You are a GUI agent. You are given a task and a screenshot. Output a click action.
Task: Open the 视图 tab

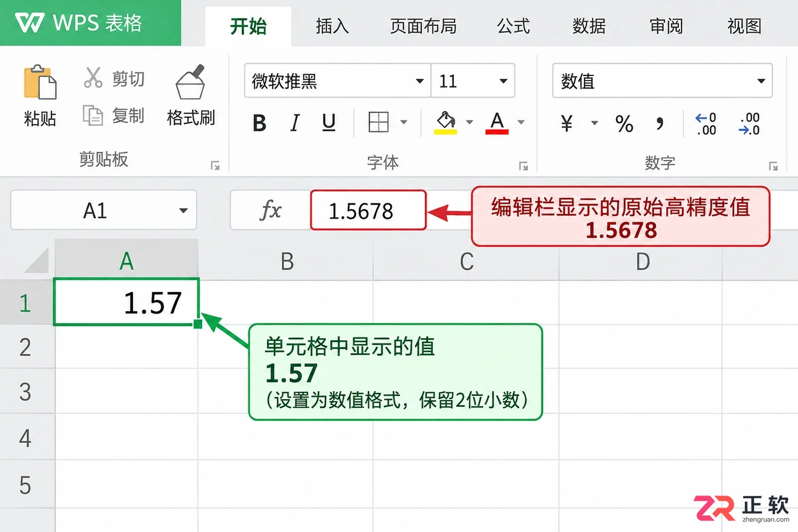pos(744,26)
